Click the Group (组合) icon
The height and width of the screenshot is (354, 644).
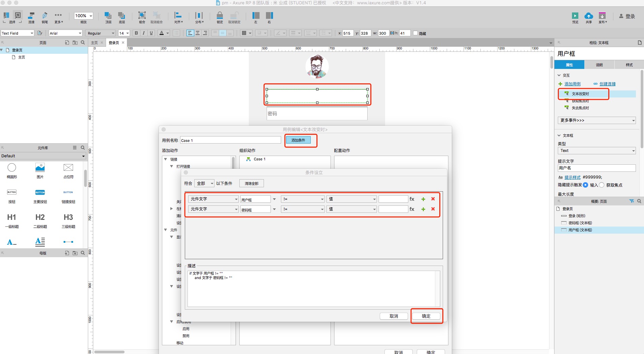click(142, 15)
